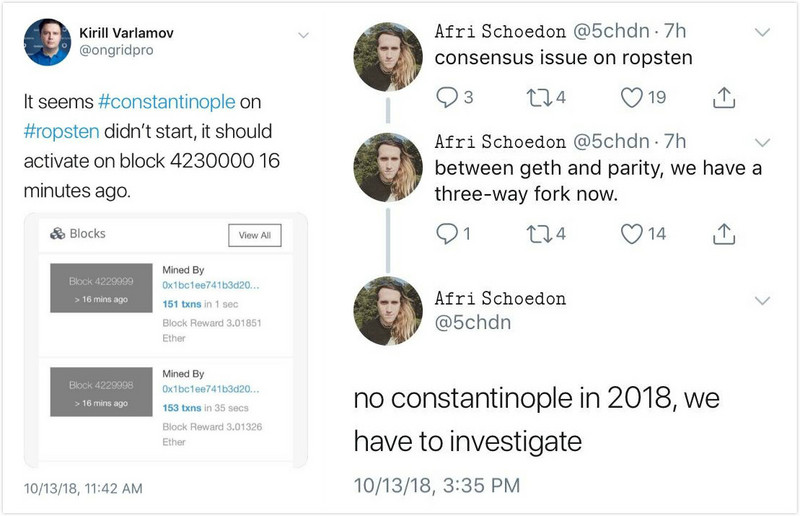Select the Block 4229998 tile
Screen dimensions: 800x516
[101, 392]
